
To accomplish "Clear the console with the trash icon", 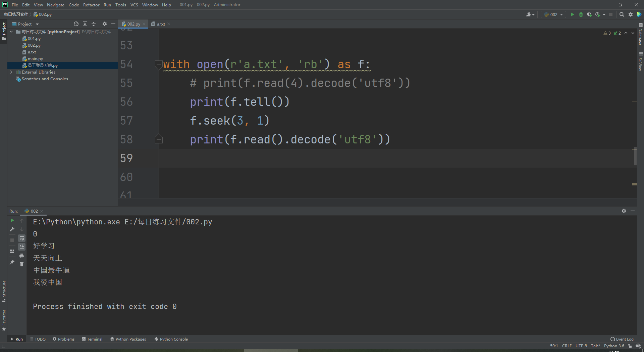I will point(22,264).
